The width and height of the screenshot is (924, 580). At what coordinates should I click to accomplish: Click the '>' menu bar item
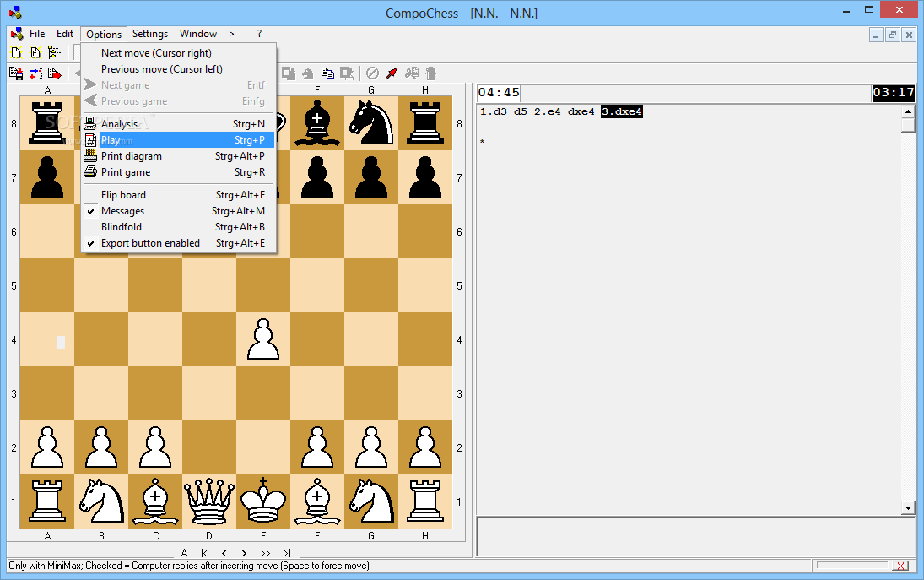(231, 34)
